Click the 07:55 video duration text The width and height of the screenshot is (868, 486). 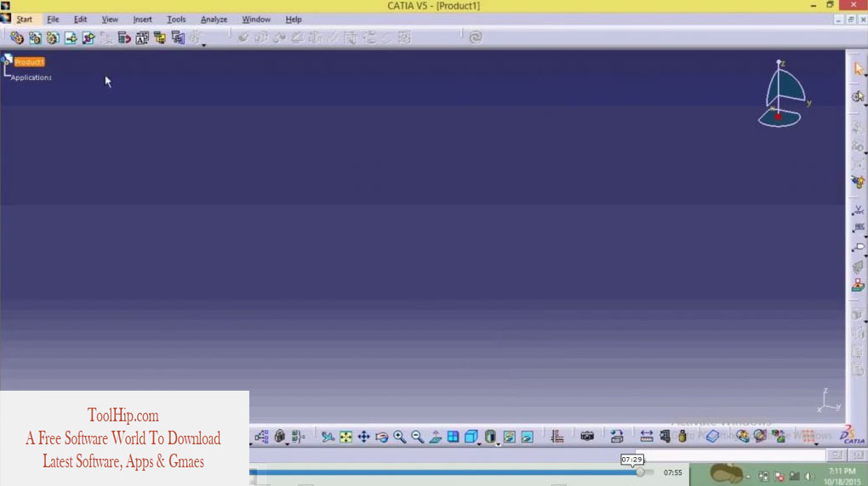[672, 472]
